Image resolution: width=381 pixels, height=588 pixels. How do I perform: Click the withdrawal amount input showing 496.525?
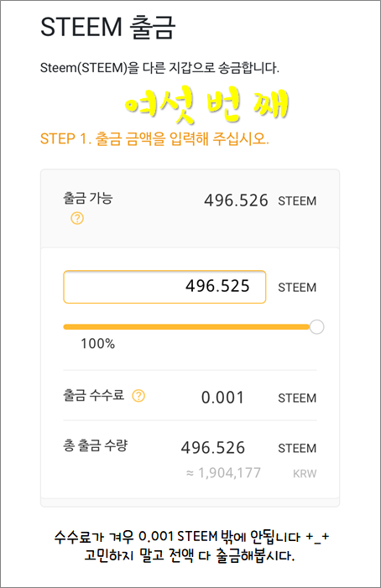164,287
